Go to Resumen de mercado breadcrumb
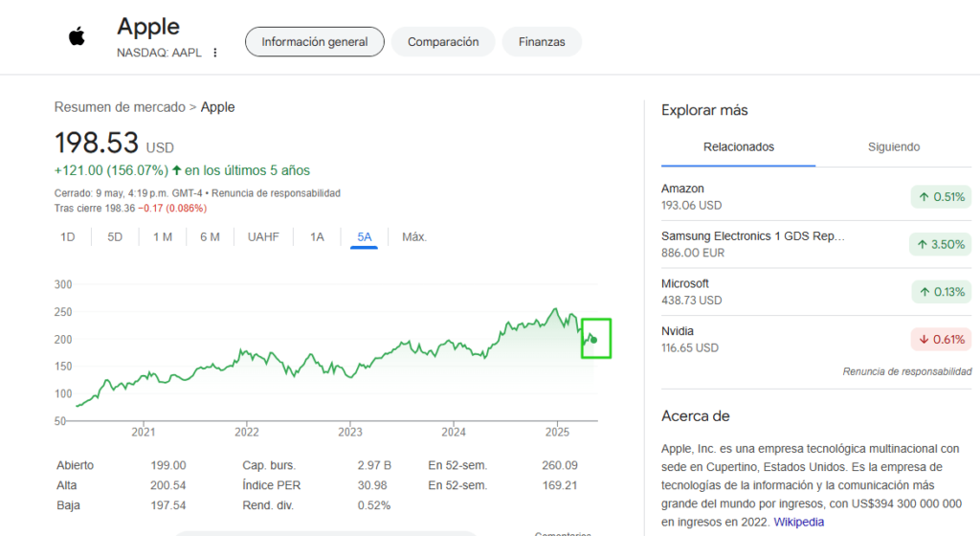980x536 pixels. [120, 107]
